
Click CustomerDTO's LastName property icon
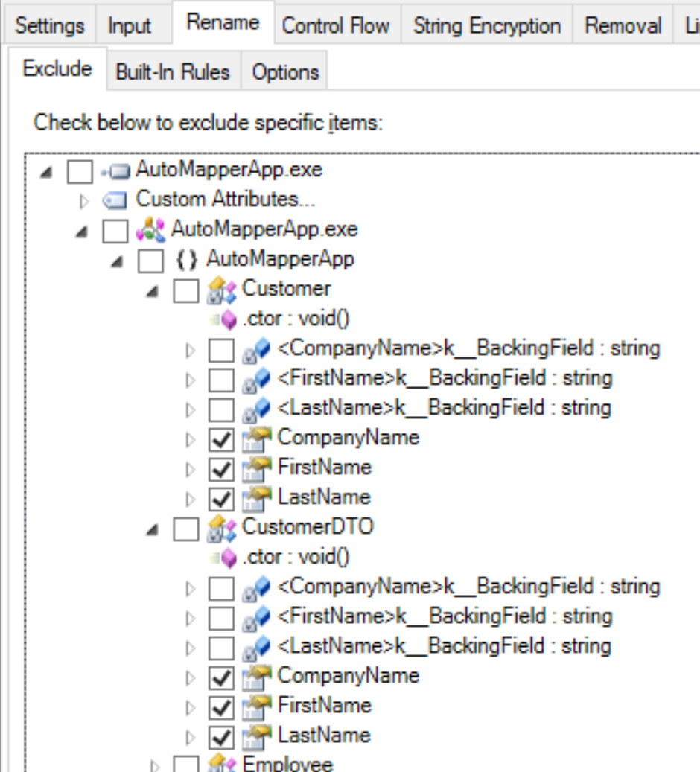(257, 737)
